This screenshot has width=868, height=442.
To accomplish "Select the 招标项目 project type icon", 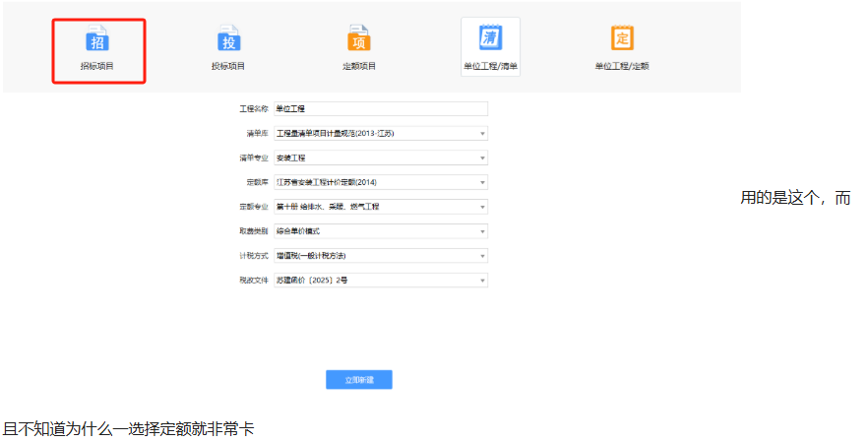I will tap(97, 38).
